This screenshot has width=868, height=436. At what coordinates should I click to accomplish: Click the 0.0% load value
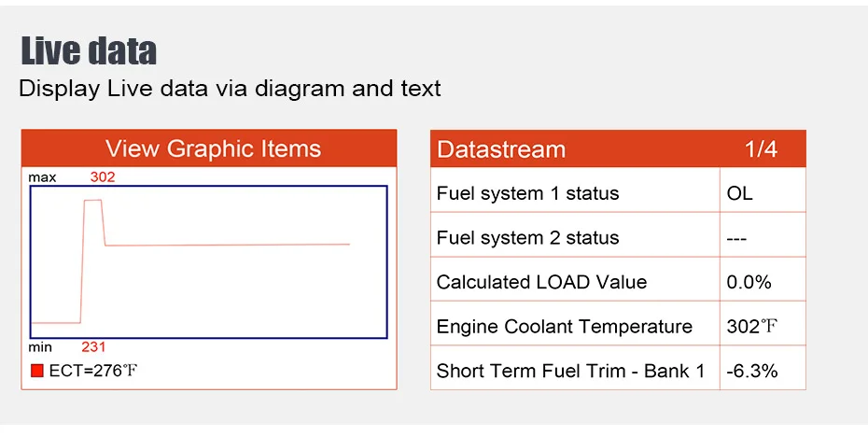click(x=749, y=282)
